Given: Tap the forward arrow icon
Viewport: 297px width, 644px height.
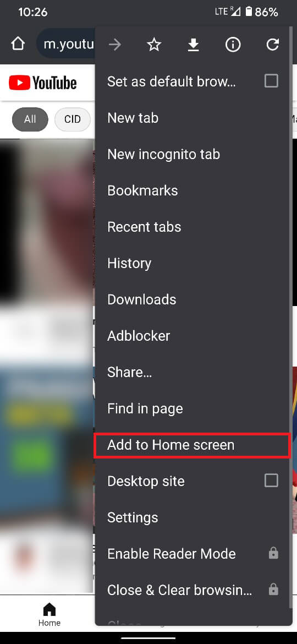Looking at the screenshot, I should point(115,45).
